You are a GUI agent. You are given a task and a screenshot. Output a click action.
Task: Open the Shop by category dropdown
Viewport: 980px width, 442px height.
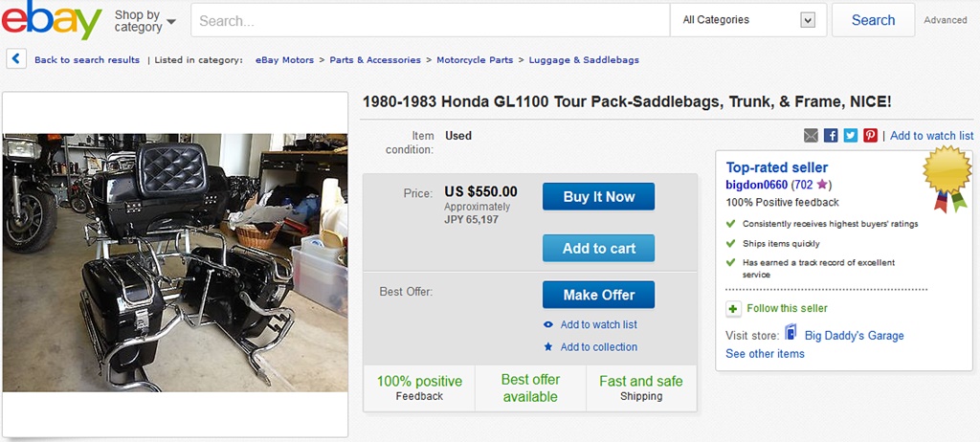click(145, 21)
